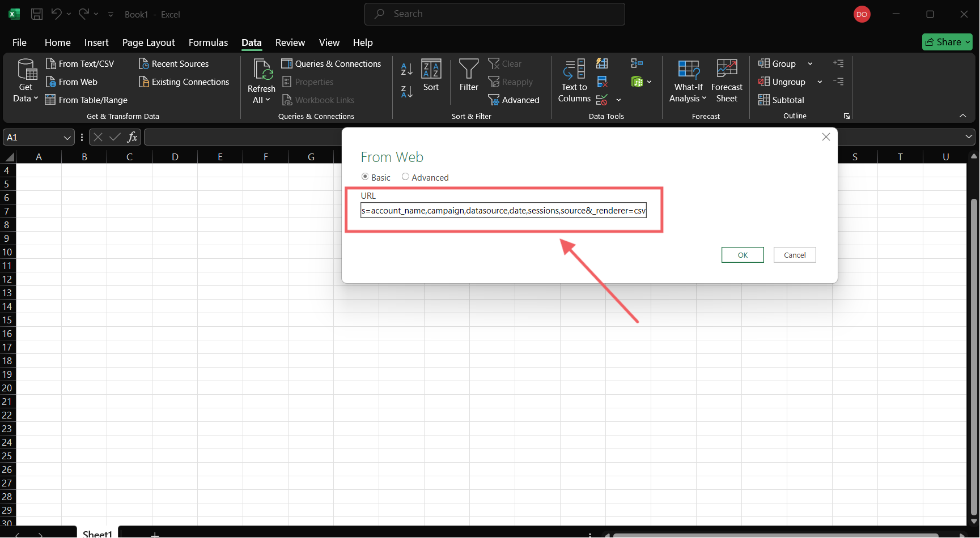Open the File menu
Viewport: 980px width, 538px height.
point(19,42)
